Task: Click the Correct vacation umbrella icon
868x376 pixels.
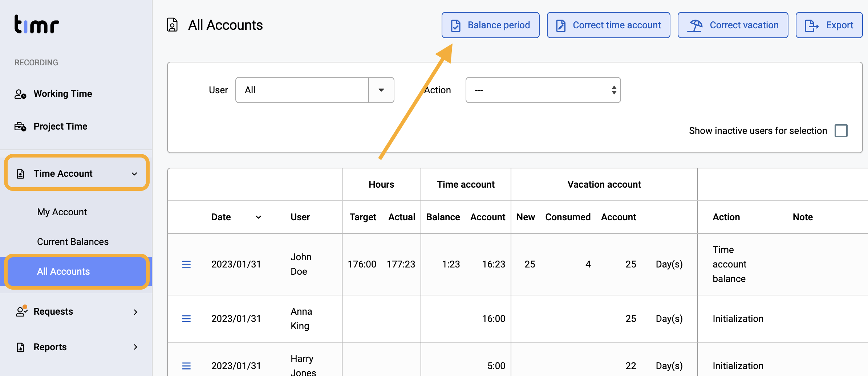Action: 695,25
